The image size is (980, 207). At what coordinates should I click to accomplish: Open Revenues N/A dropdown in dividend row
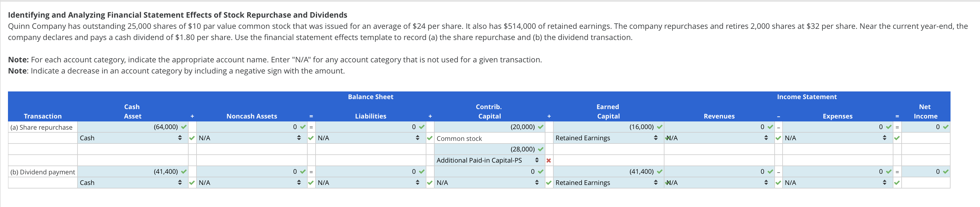point(720,183)
